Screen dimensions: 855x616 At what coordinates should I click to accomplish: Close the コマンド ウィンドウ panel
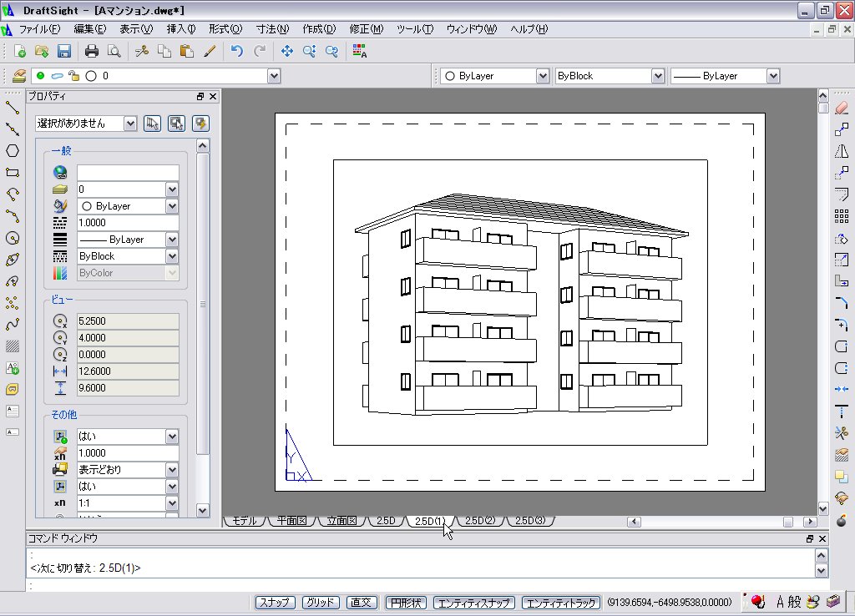pyautogui.click(x=822, y=538)
